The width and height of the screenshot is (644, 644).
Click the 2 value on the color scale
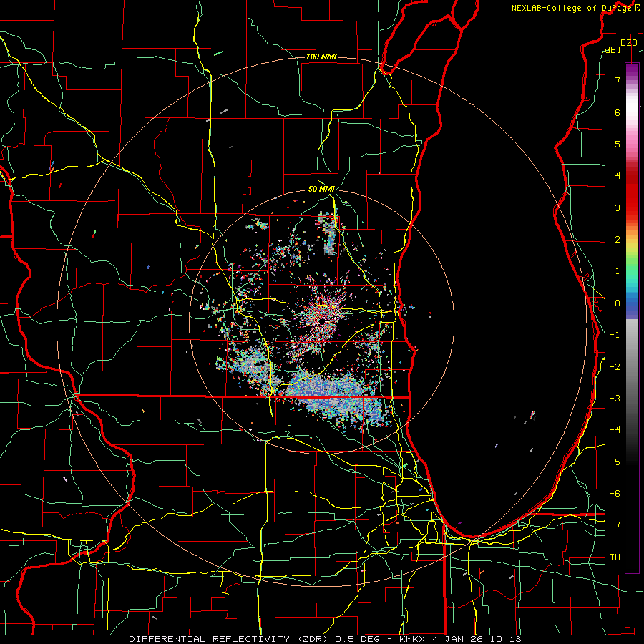[x=618, y=240]
